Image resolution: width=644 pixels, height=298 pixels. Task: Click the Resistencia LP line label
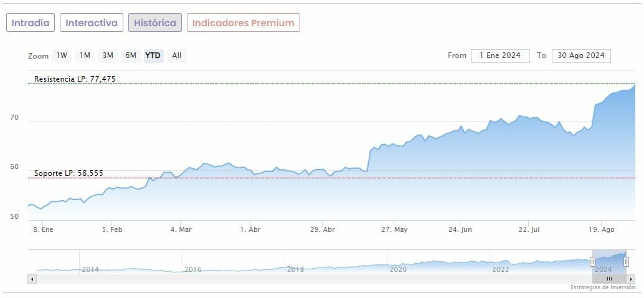coord(75,79)
